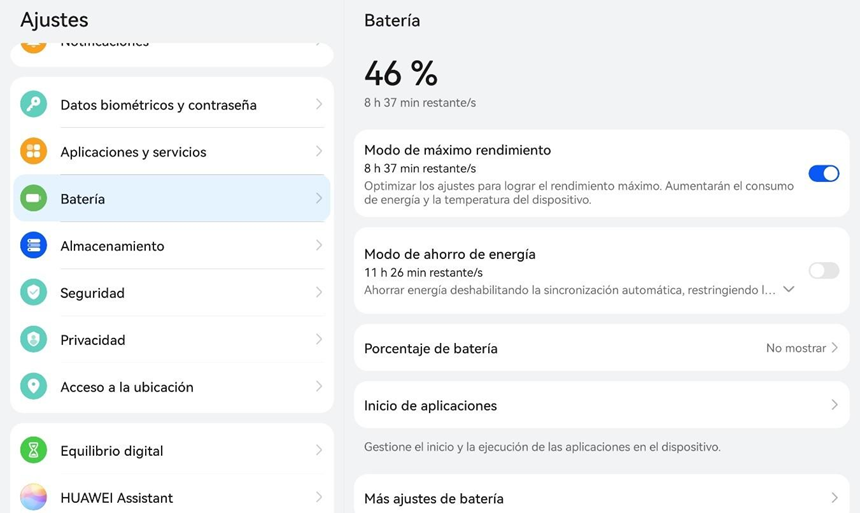Screen dimensions: 860x513
Task: Open Porcentaje de batería setting
Action: pyautogui.click(x=602, y=348)
